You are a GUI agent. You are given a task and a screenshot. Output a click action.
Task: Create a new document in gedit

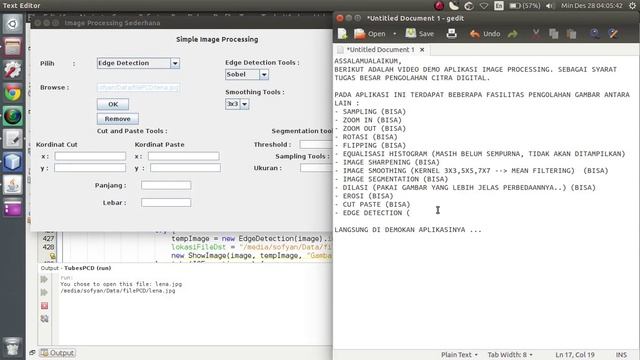(342, 34)
